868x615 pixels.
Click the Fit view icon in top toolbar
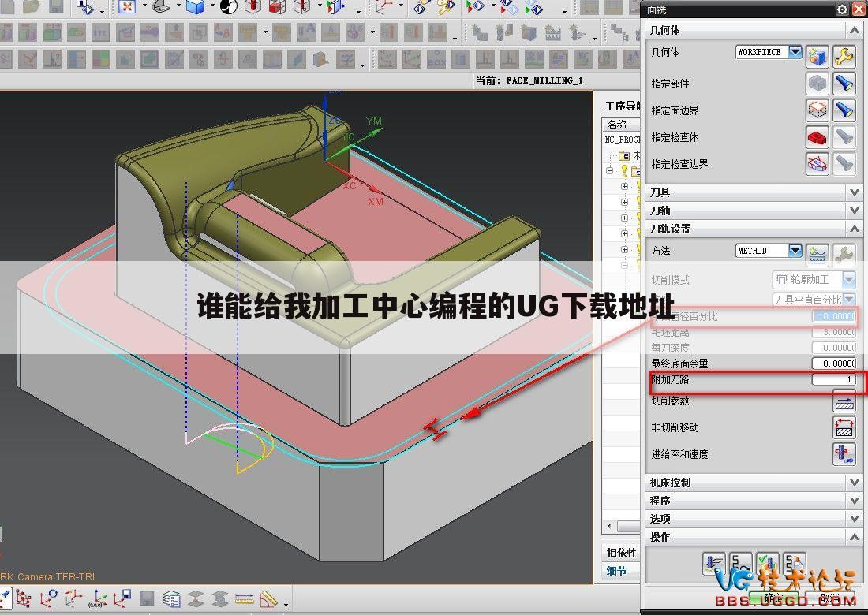coord(126,8)
